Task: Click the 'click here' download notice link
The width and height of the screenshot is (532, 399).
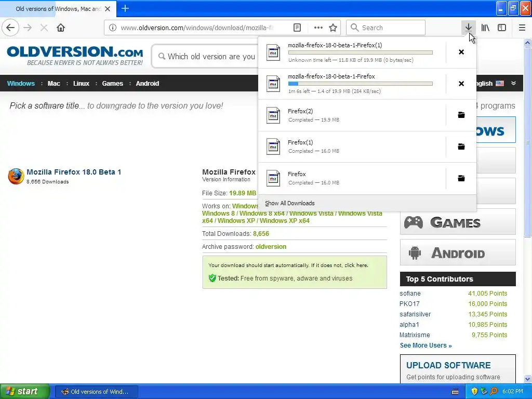Action: pos(356,265)
